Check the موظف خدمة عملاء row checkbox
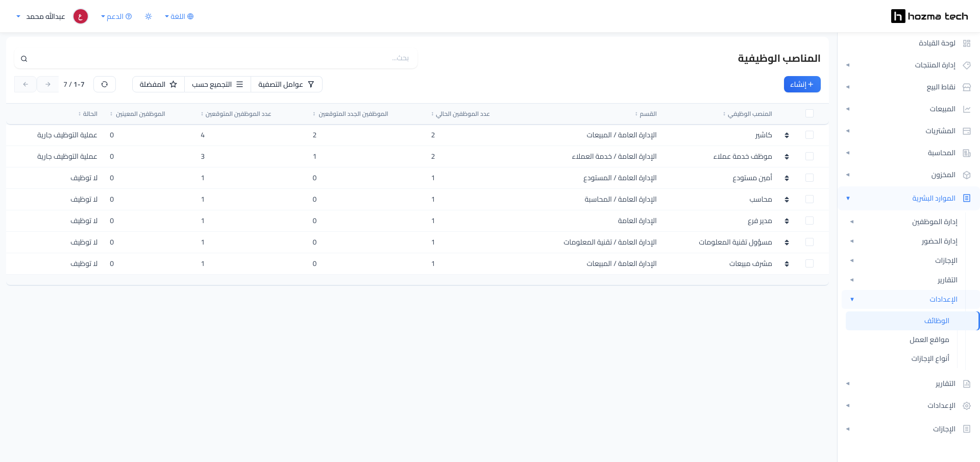Screen dimensions: 980x462 pyautogui.click(x=810, y=156)
